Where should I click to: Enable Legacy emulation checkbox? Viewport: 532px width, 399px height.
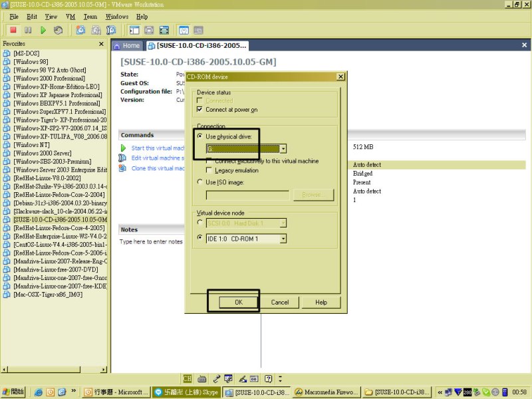[x=209, y=170]
